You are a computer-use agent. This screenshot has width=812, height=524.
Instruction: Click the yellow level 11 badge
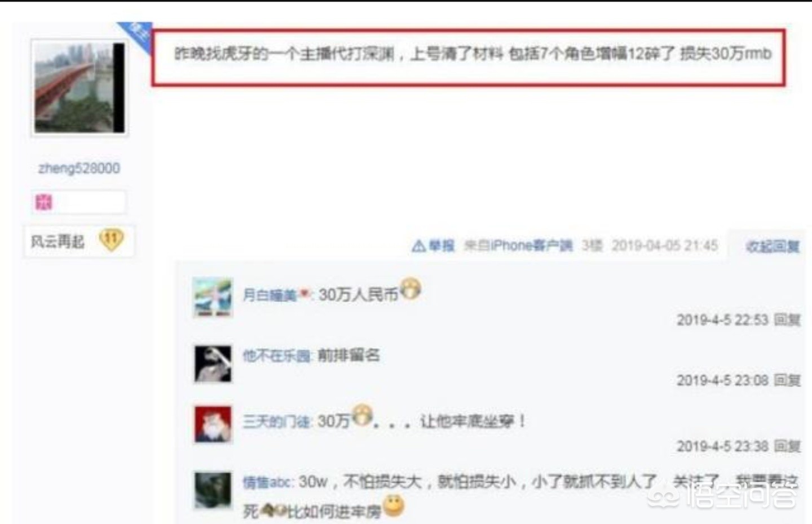111,239
